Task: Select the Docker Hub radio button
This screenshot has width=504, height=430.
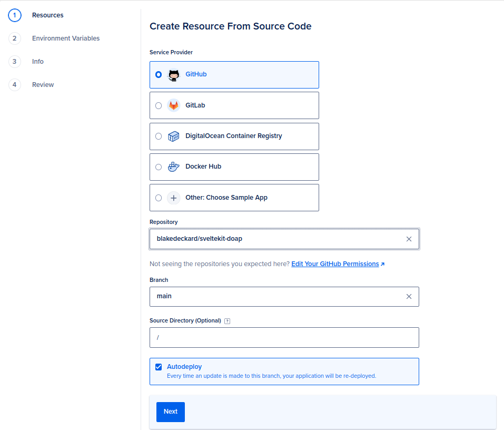Action: [159, 167]
